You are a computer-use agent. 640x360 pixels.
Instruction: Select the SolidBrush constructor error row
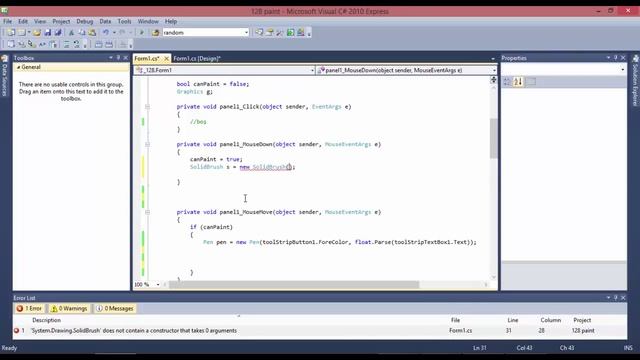point(320,331)
